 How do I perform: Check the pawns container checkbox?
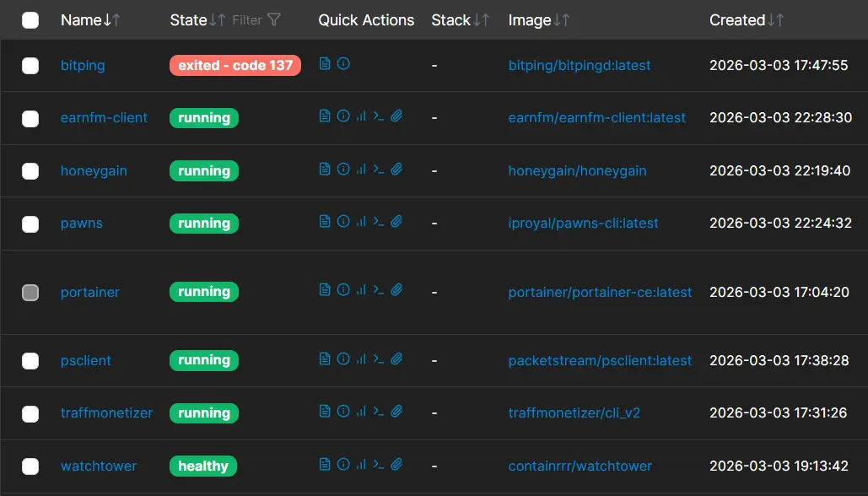(30, 224)
